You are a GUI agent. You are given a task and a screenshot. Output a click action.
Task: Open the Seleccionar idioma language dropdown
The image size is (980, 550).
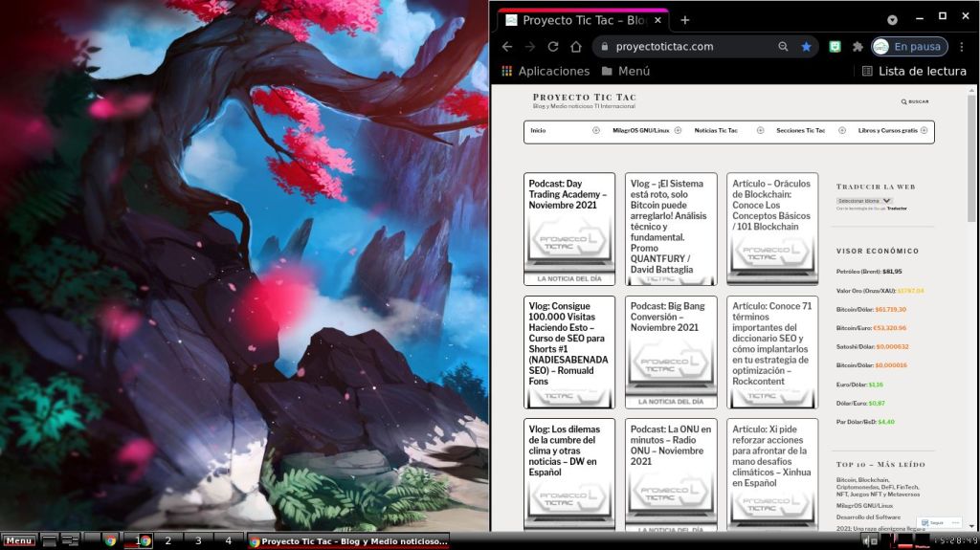tap(864, 201)
